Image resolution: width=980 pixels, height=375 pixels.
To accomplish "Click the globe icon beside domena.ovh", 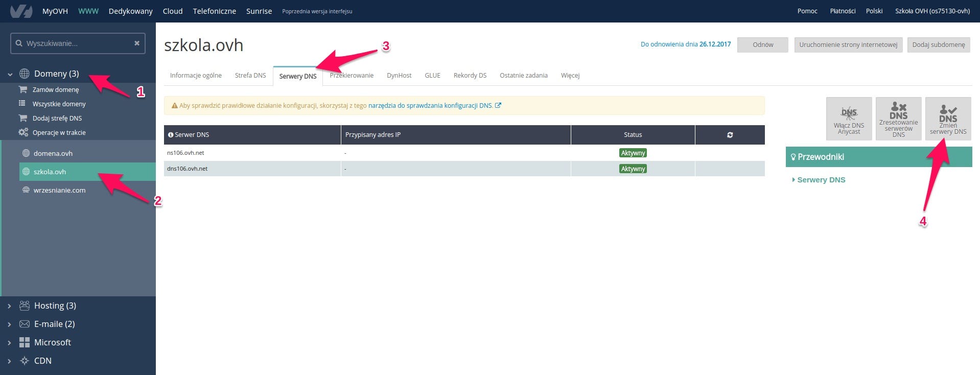I will click(26, 153).
